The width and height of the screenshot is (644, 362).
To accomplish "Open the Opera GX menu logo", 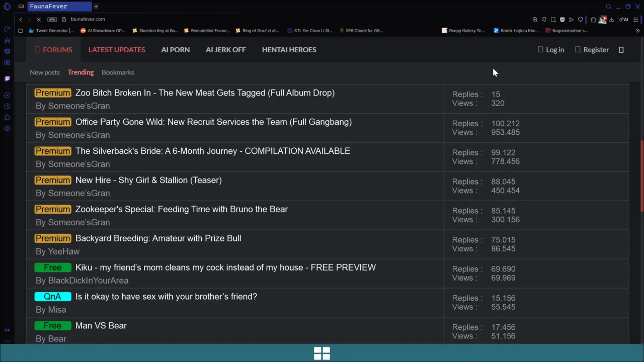I will click(7, 7).
